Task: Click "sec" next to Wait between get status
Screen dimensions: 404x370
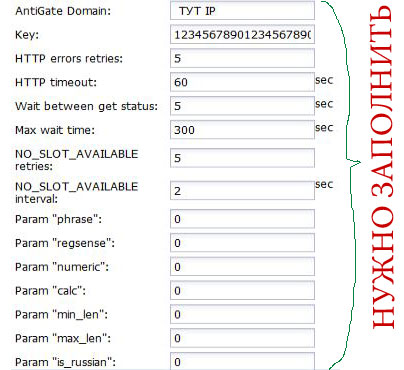Action: click(x=324, y=104)
